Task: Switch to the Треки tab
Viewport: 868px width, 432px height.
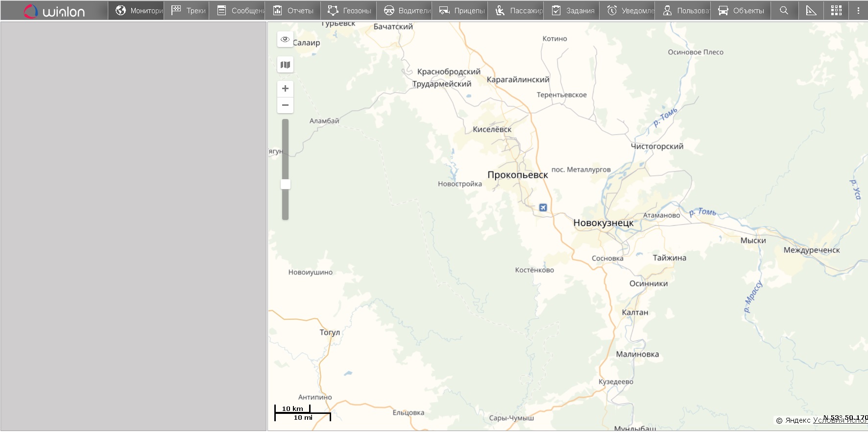Action: click(189, 11)
